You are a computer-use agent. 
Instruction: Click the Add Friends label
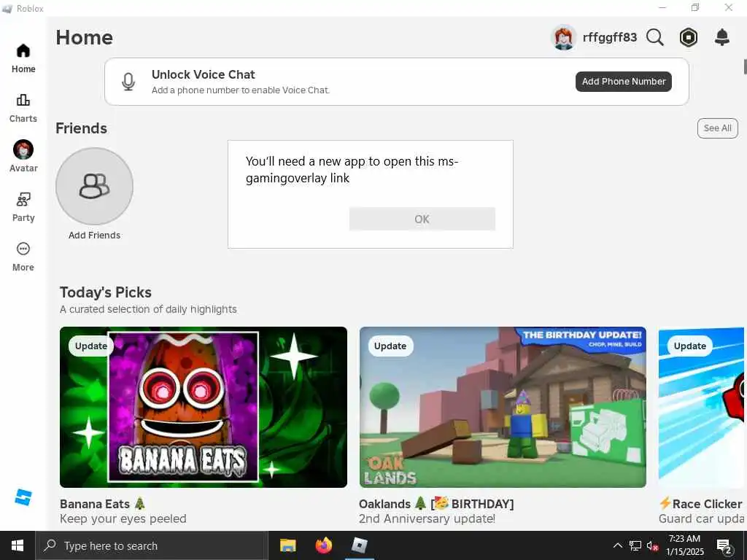click(x=94, y=236)
